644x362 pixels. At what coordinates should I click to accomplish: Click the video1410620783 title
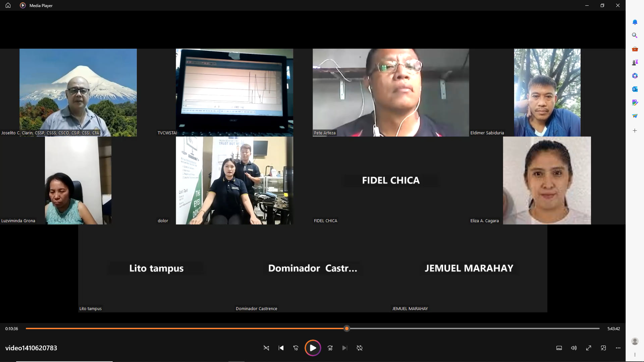[x=31, y=348]
